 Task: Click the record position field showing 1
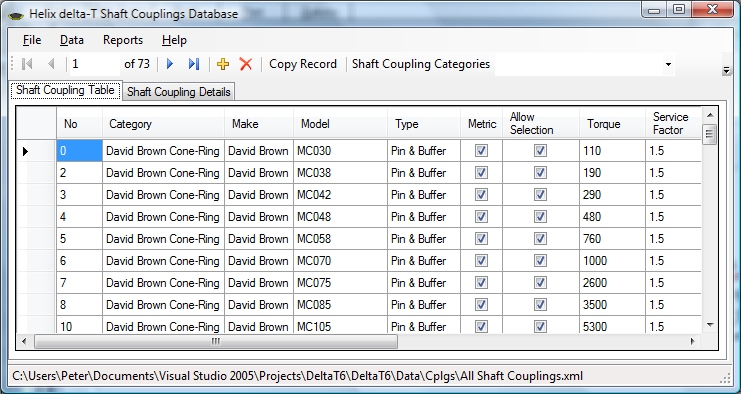[x=95, y=64]
